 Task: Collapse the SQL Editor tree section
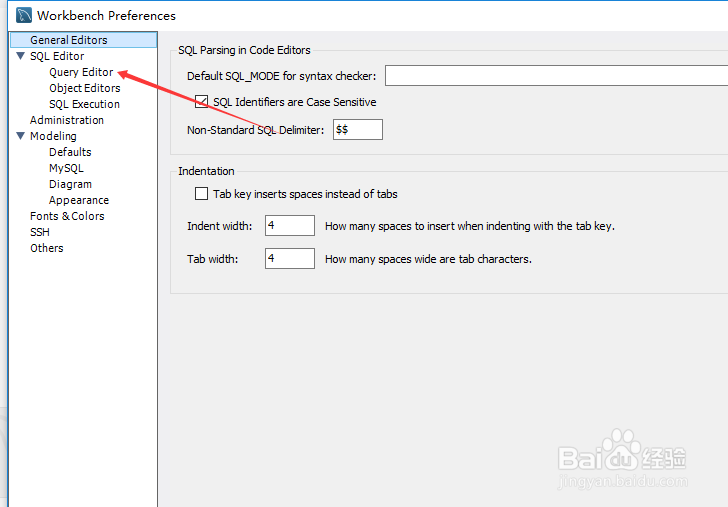(20, 56)
